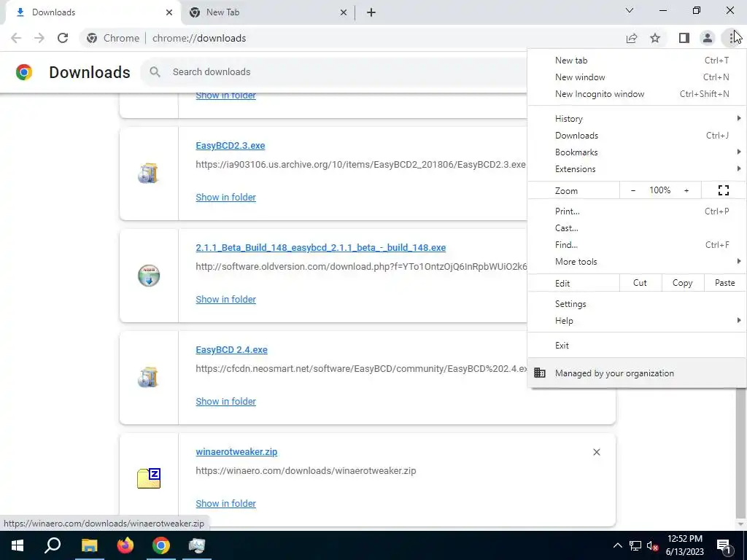Reload the downloads page
The width and height of the screenshot is (747, 560).
click(63, 38)
